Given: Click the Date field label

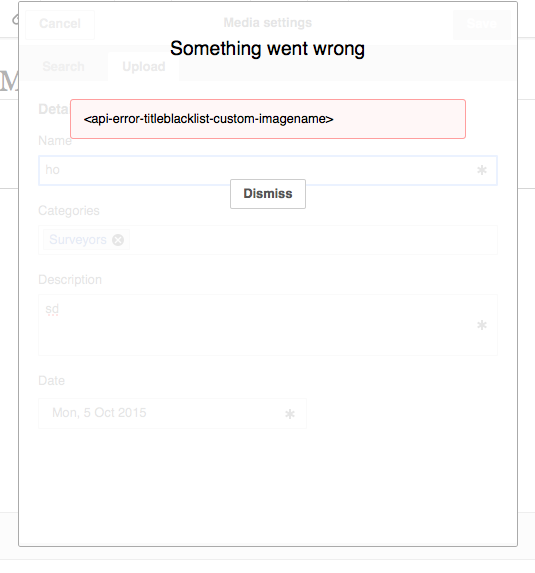Looking at the screenshot, I should click(x=52, y=381).
